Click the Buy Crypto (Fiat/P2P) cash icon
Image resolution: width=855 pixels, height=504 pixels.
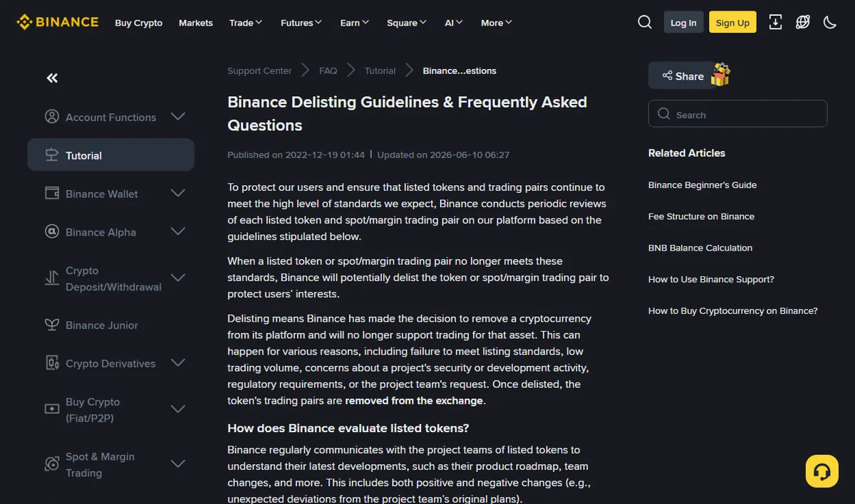(51, 409)
